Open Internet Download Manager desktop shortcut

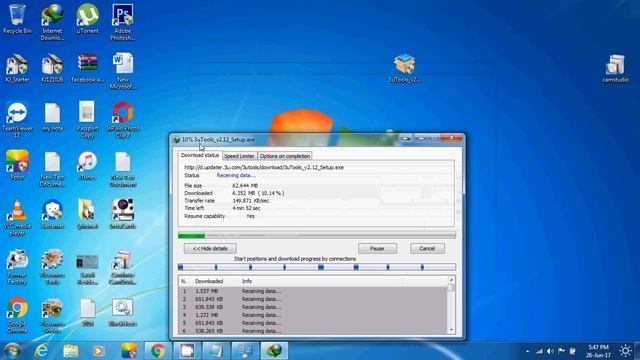coord(52,22)
